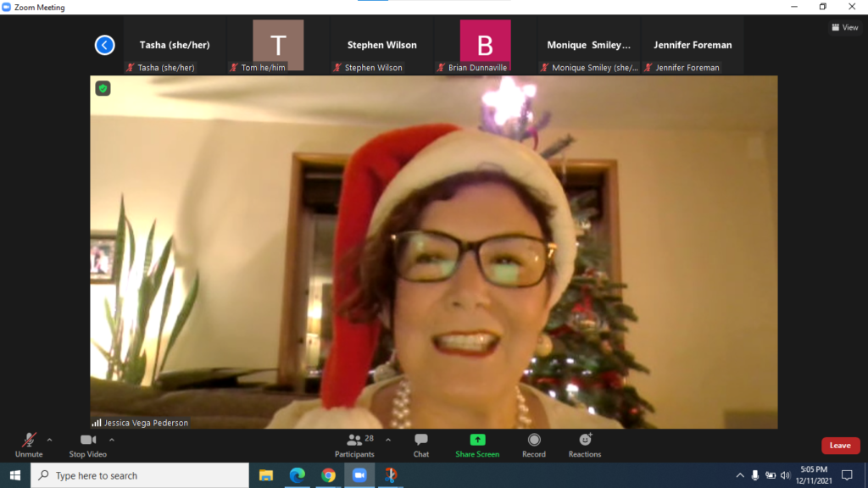This screenshot has height=488, width=868.
Task: Click the Windows search box
Action: pos(140,475)
